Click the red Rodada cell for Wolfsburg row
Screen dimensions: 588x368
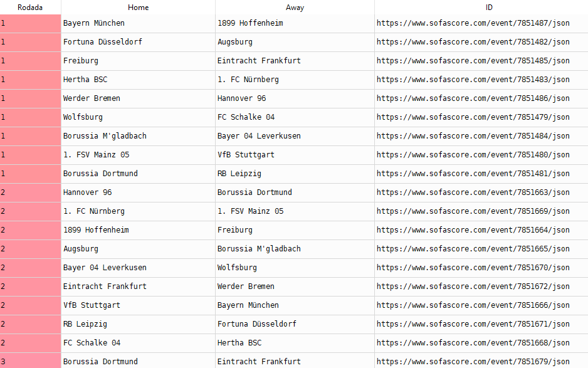point(30,117)
